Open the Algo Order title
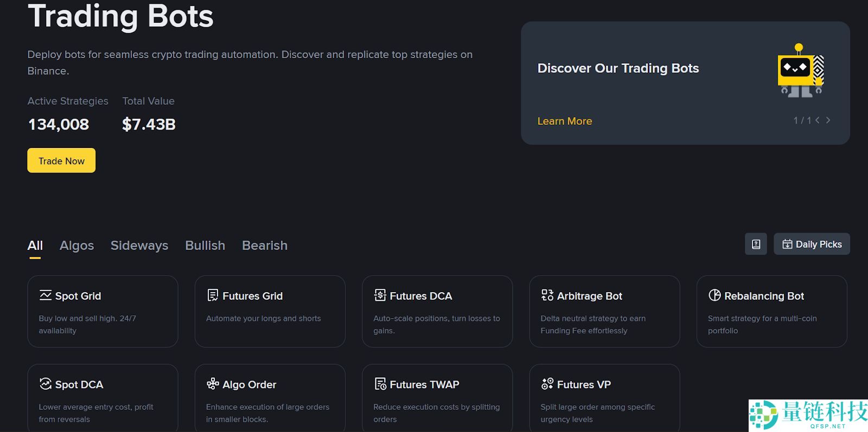Viewport: 868px width, 432px height. tap(250, 384)
